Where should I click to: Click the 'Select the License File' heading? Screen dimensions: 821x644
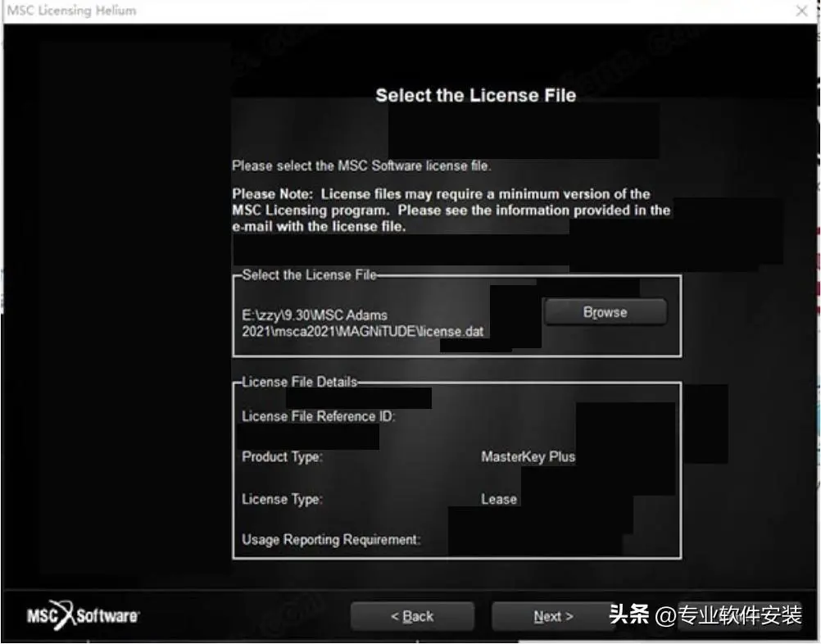click(476, 95)
